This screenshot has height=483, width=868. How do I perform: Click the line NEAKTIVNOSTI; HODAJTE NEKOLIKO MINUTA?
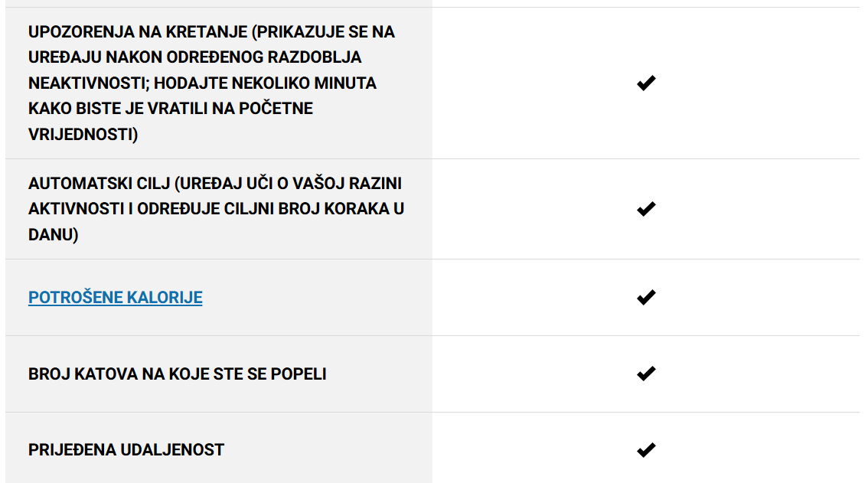point(202,83)
